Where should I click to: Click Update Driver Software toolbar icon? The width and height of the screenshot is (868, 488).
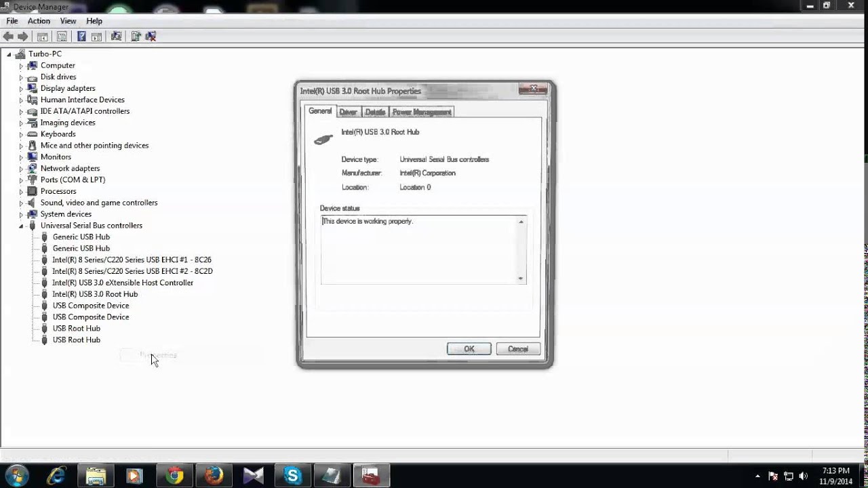point(136,37)
